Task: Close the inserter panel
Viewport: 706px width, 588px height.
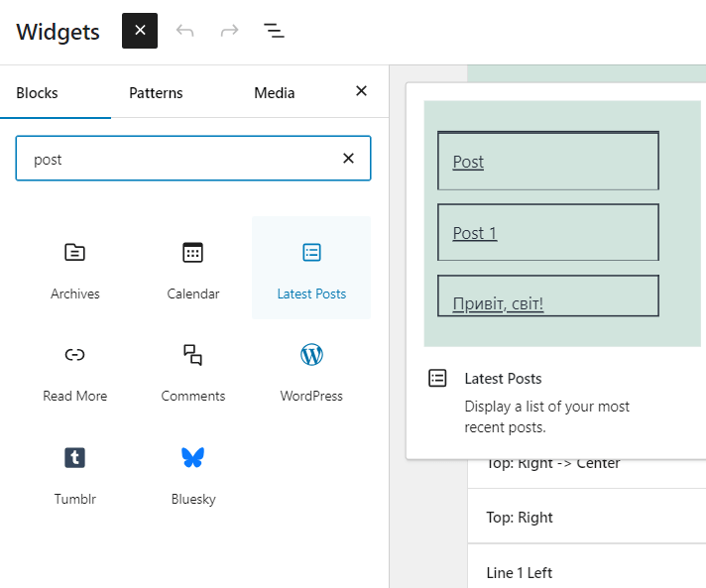Action: pyautogui.click(x=361, y=91)
